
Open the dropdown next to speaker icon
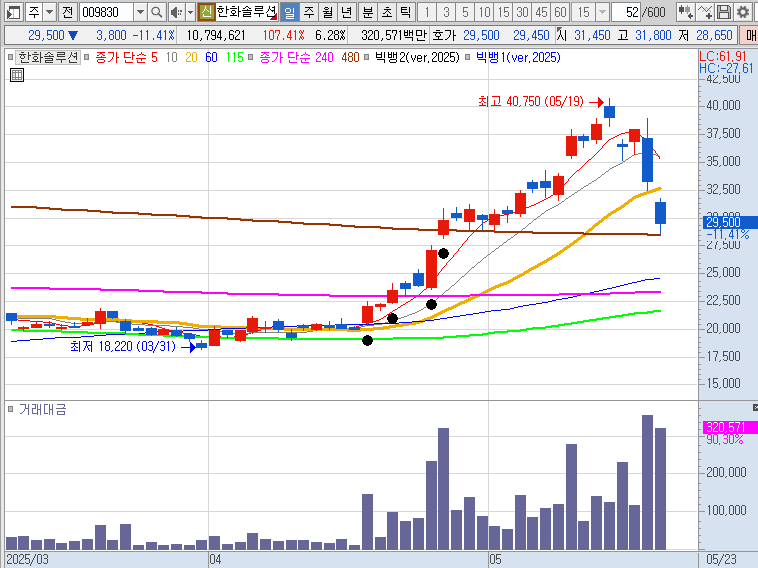pos(190,12)
